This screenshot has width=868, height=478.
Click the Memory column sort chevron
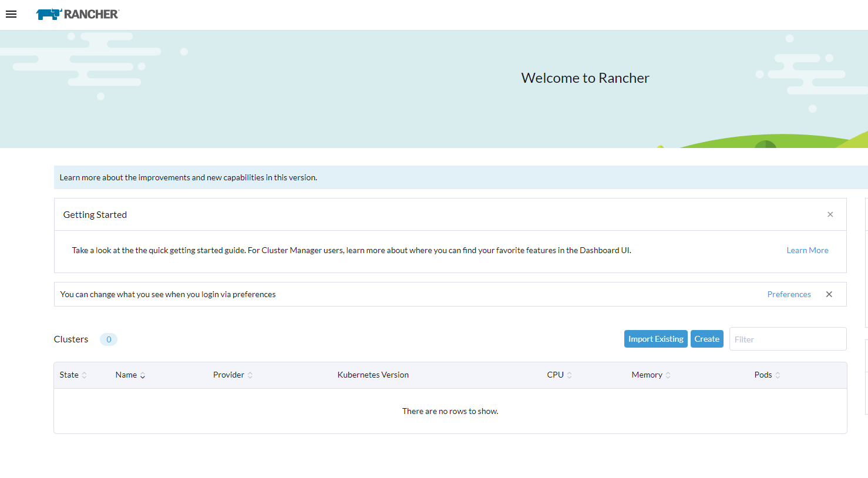click(669, 375)
